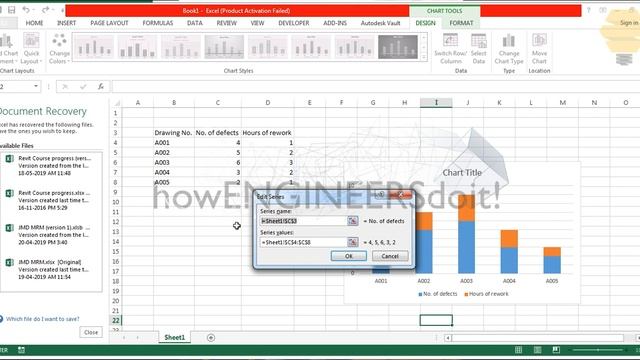Click the Undo arrow icon
The height and width of the screenshot is (360, 640).
click(26, 10)
